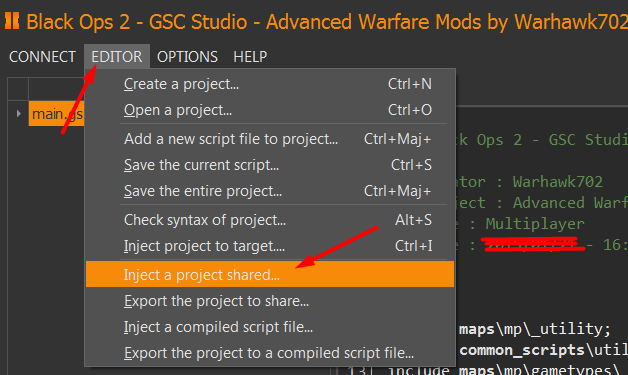628x375 pixels.
Task: Choose Export the project to share
Action: tap(270, 301)
